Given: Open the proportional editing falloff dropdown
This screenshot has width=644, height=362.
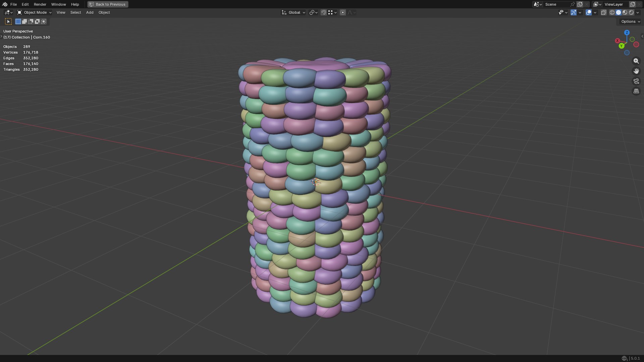Looking at the screenshot, I should point(352,12).
